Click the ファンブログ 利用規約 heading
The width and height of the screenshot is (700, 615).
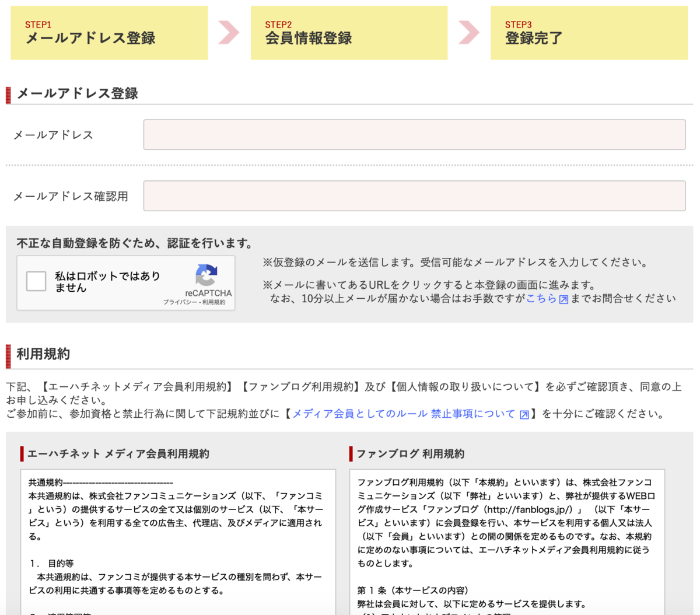click(411, 453)
